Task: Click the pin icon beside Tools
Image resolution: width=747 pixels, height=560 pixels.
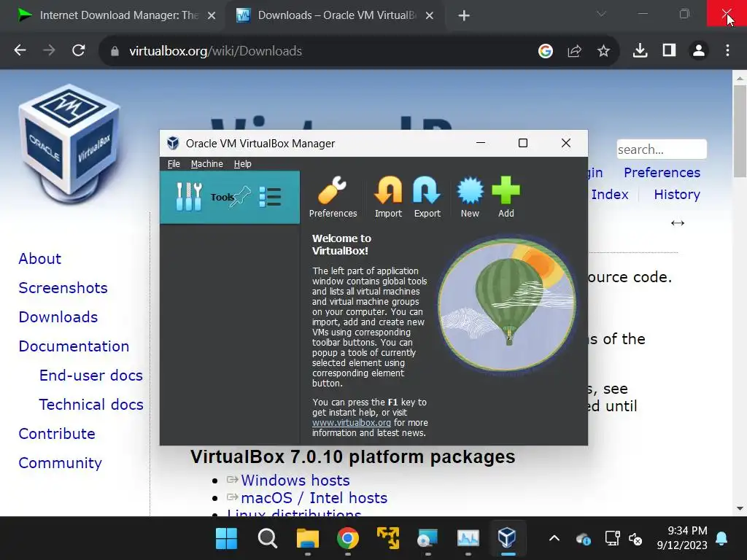Action: tap(240, 196)
